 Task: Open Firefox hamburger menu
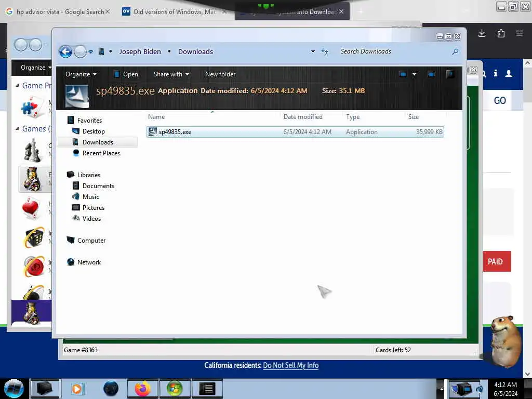coord(520,33)
